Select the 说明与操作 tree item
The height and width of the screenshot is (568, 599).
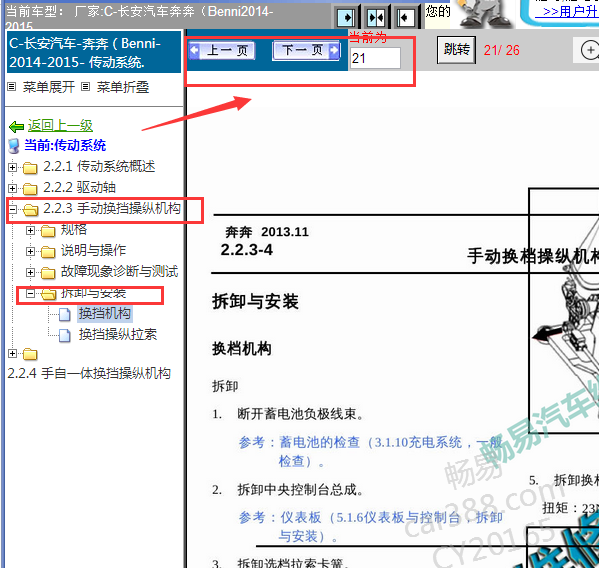pyautogui.click(x=94, y=251)
